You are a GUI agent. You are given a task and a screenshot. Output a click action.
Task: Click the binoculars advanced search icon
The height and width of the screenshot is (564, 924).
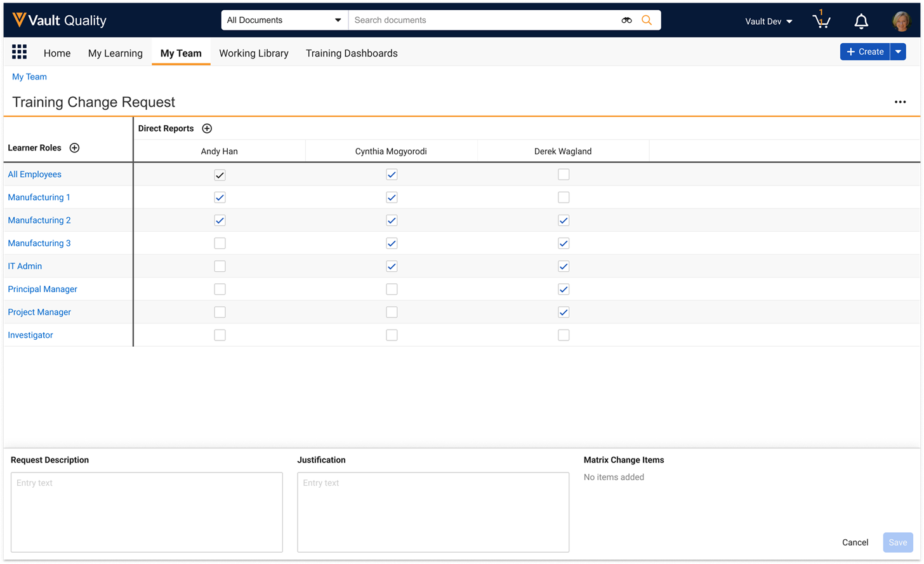(626, 20)
